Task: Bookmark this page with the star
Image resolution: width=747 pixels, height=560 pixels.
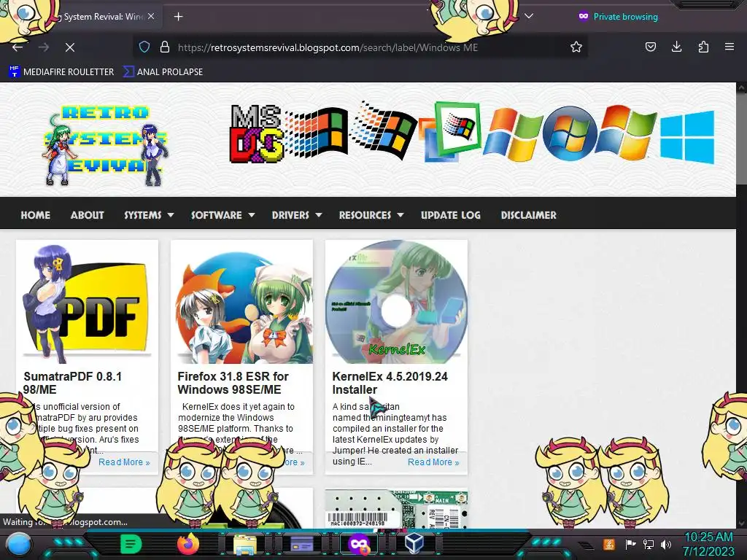Action: coord(576,47)
